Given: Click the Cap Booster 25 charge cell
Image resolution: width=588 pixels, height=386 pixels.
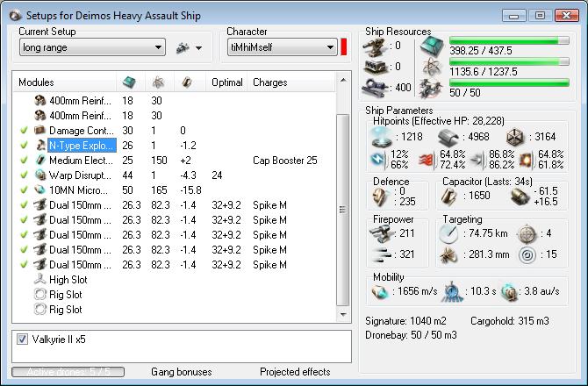Looking at the screenshot, I should click(x=285, y=161).
